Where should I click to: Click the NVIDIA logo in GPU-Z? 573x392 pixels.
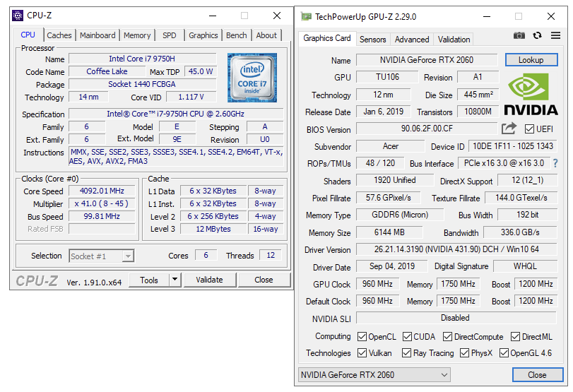[x=531, y=94]
